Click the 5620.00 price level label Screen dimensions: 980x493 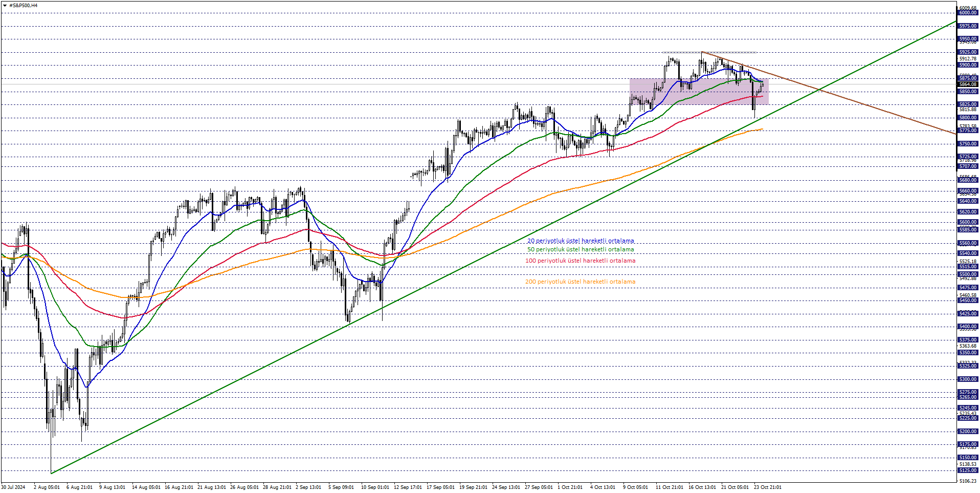pos(968,212)
